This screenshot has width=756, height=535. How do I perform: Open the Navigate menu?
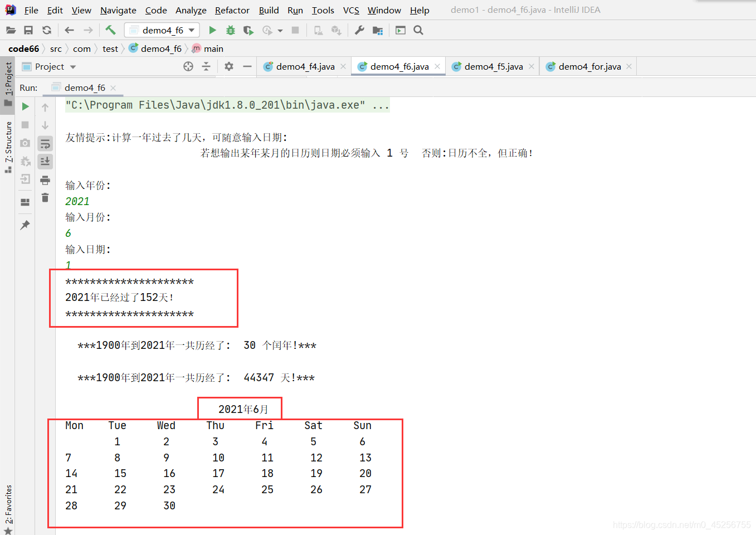118,10
